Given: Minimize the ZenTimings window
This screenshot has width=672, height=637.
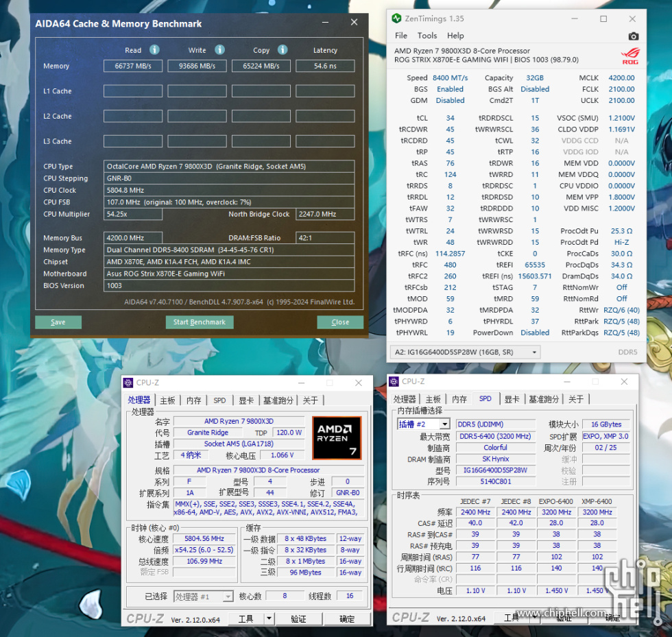Looking at the screenshot, I should tap(575, 19).
